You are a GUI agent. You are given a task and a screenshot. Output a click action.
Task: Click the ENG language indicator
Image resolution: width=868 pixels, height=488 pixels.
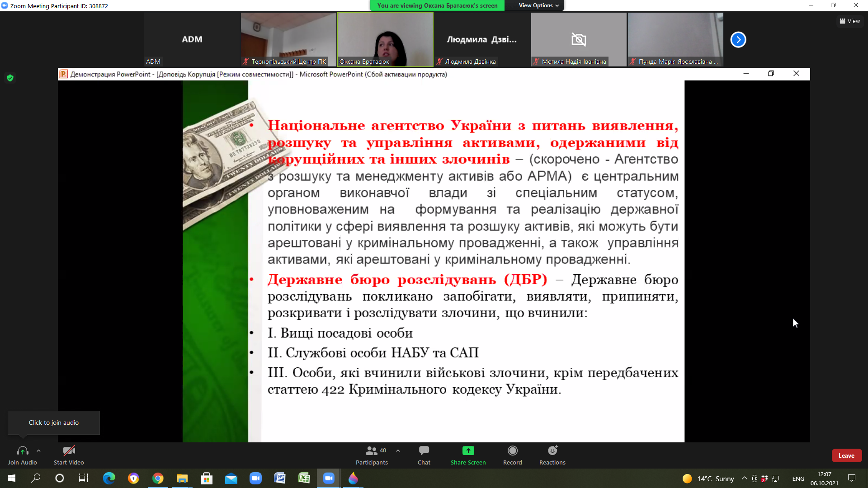tap(798, 479)
